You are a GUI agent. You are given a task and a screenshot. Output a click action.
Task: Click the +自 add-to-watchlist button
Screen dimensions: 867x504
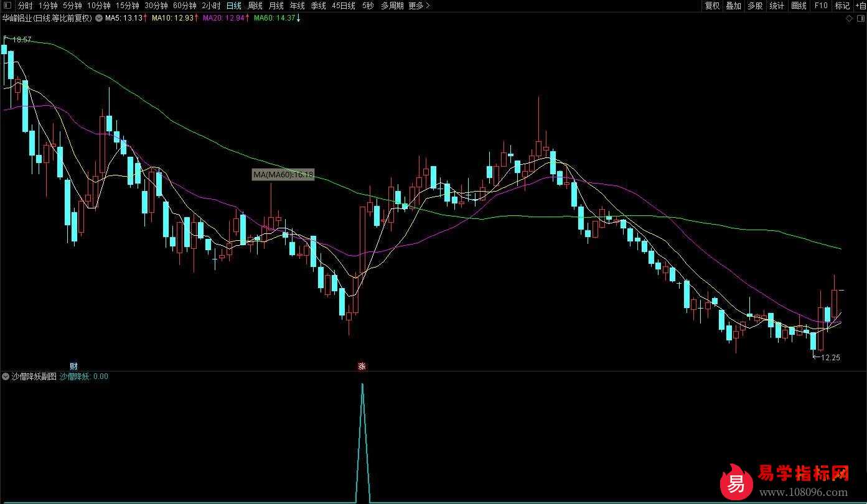[860, 6]
